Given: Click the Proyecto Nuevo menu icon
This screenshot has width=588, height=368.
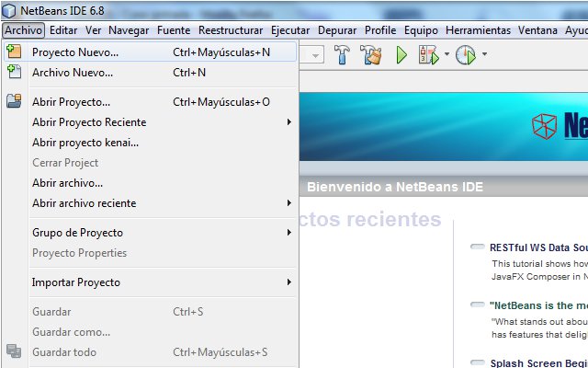Looking at the screenshot, I should (14, 52).
